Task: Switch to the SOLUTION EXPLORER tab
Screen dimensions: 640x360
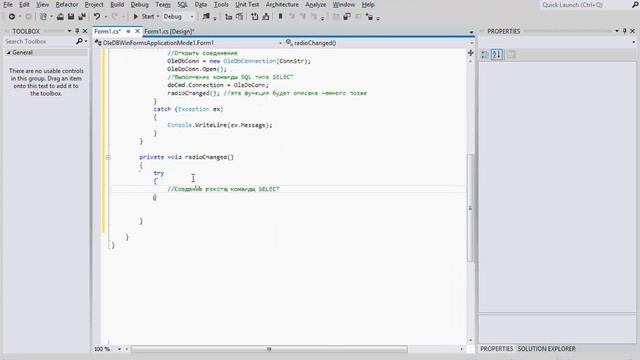Action: 547,349
